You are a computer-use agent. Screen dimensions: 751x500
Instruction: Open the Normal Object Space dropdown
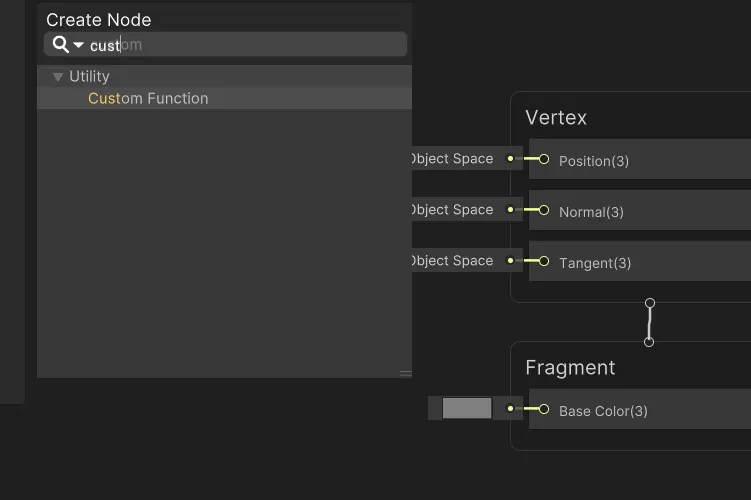[x=452, y=210]
